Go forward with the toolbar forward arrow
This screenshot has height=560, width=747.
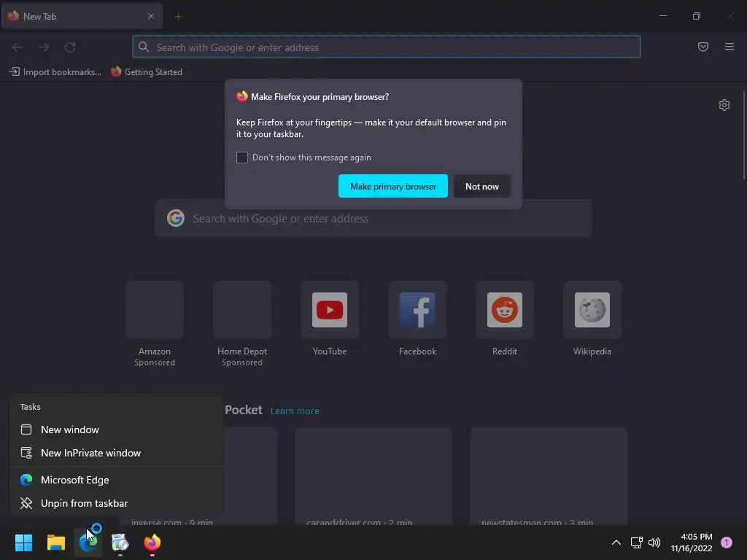[x=44, y=47]
